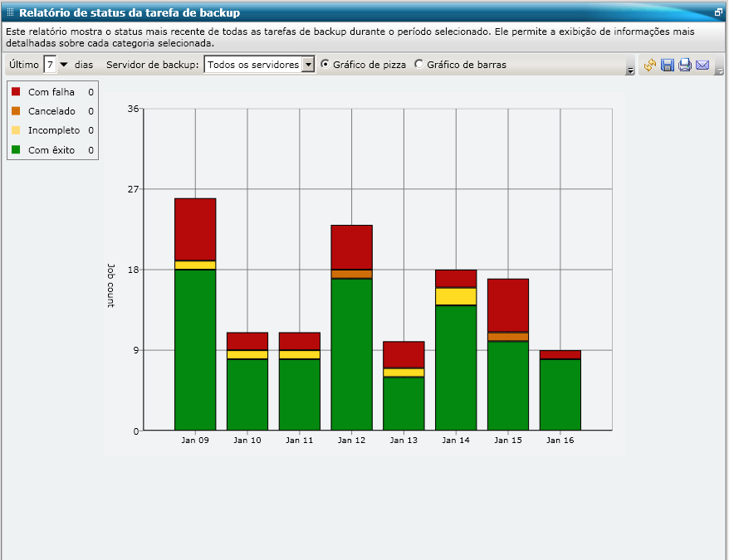Print the report via the printer icon
Screen dimensions: 729x560
coord(685,66)
